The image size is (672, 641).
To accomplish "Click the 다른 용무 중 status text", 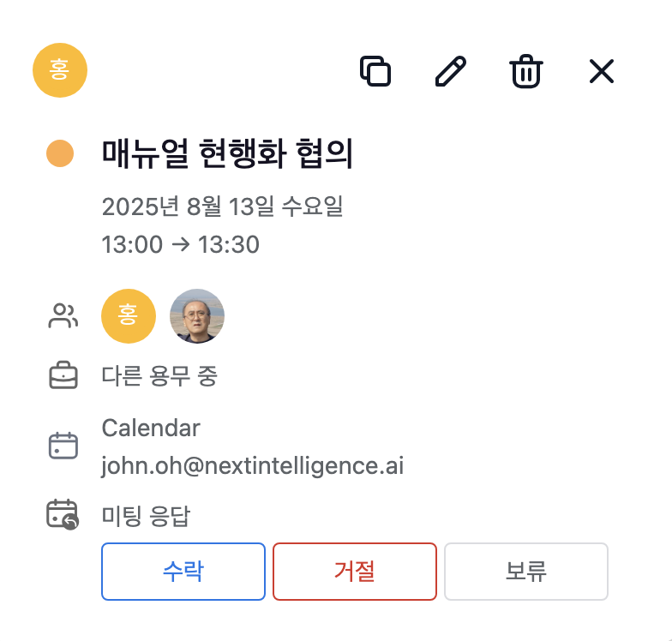I will point(159,375).
